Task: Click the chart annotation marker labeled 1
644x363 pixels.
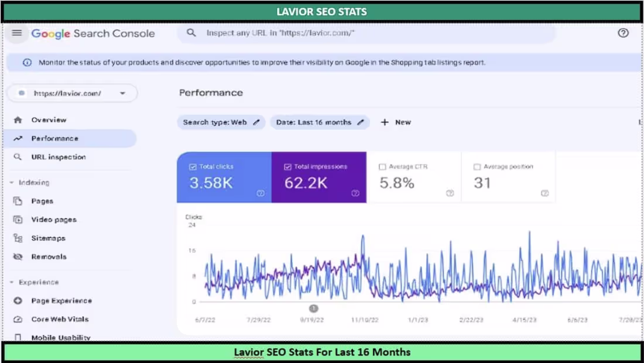Action: pos(313,308)
